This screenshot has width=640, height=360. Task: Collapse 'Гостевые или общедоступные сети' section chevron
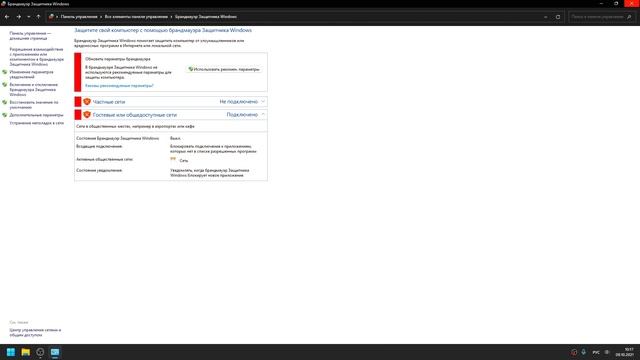click(263, 115)
